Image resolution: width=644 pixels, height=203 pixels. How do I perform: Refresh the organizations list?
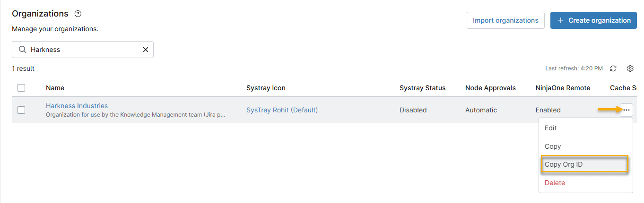[613, 68]
